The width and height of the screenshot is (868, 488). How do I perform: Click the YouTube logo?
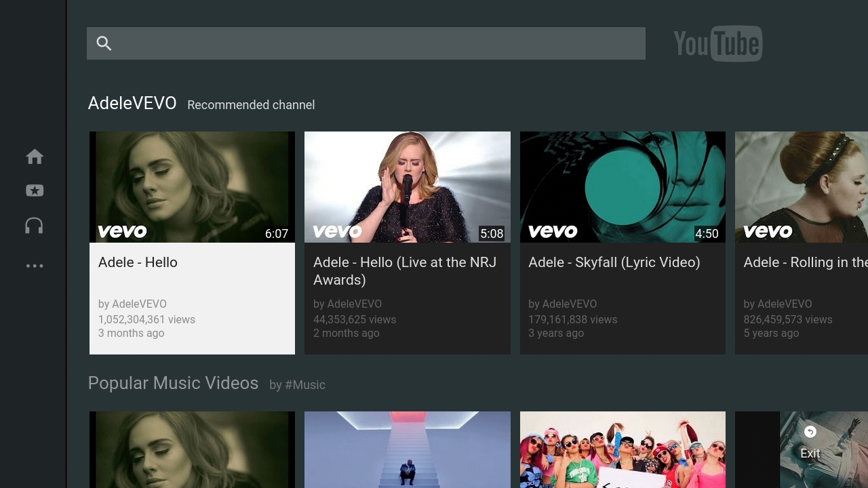717,43
